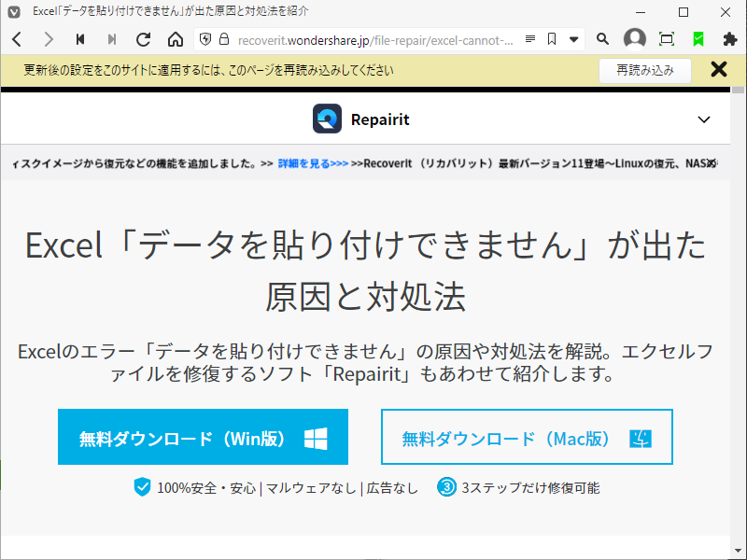The height and width of the screenshot is (560, 747).
Task: Show site security lock info
Action: click(x=224, y=39)
